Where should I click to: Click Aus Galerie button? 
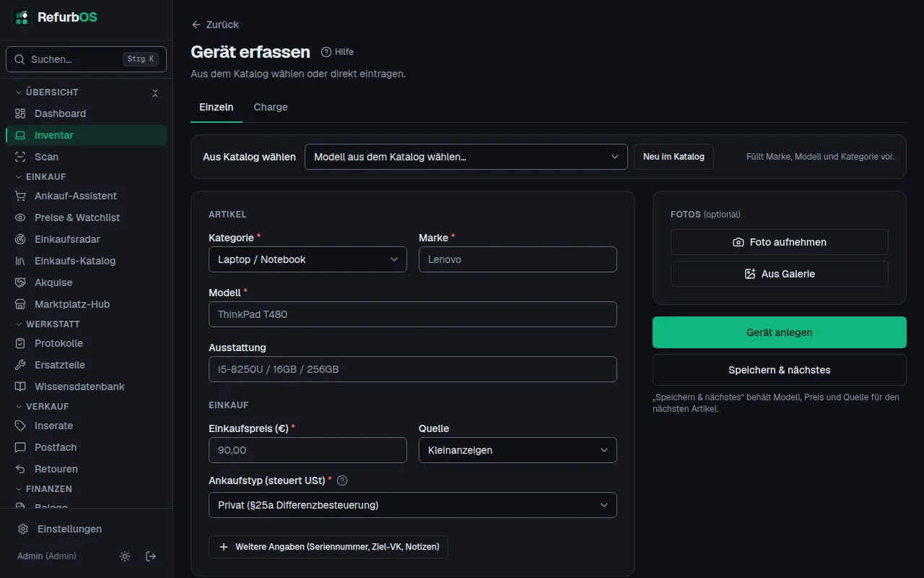(780, 274)
